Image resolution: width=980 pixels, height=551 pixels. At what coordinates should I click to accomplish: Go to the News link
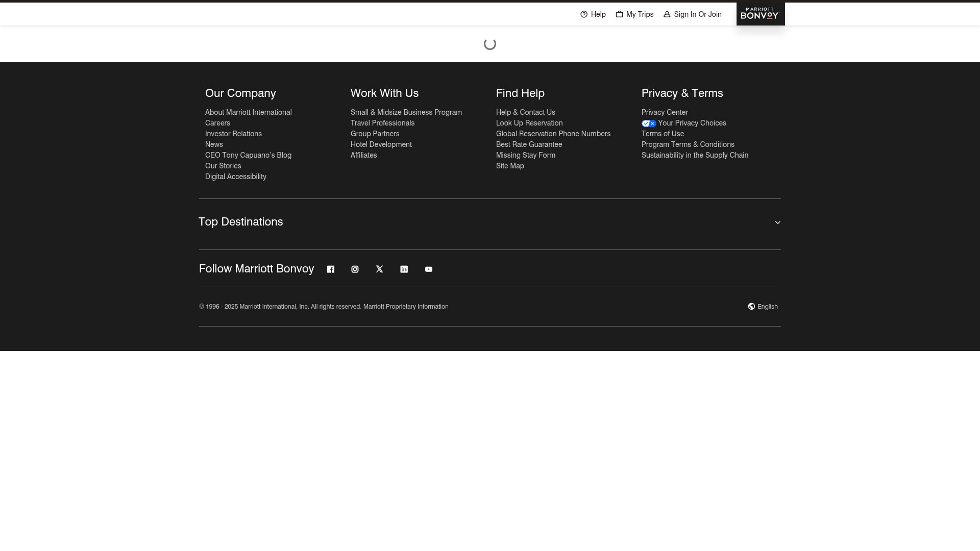[x=214, y=144]
